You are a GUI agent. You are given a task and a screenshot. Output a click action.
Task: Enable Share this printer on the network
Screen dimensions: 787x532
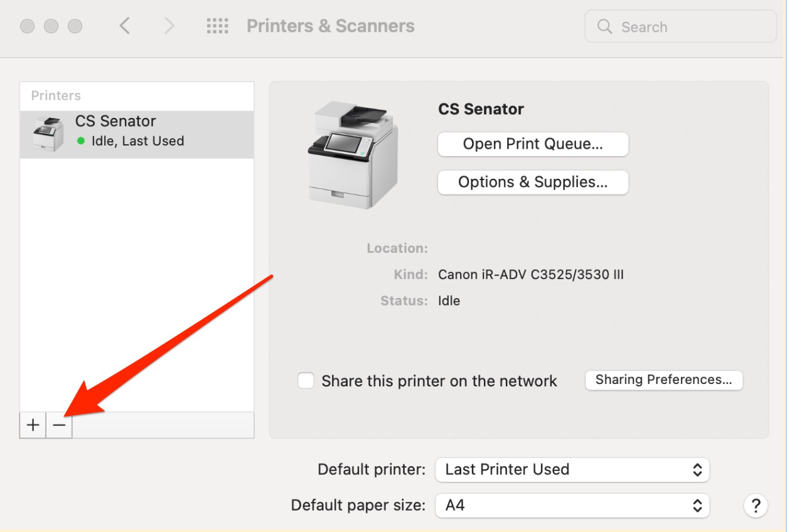[306, 381]
